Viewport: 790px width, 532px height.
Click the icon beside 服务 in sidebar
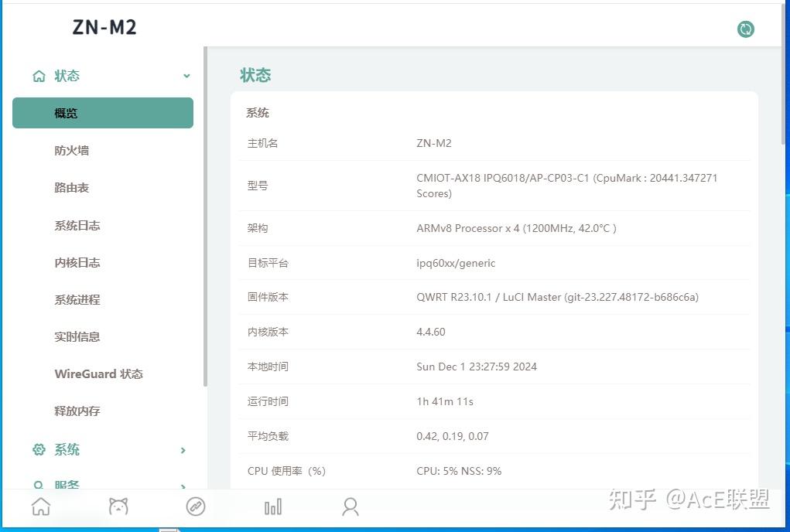tap(38, 485)
